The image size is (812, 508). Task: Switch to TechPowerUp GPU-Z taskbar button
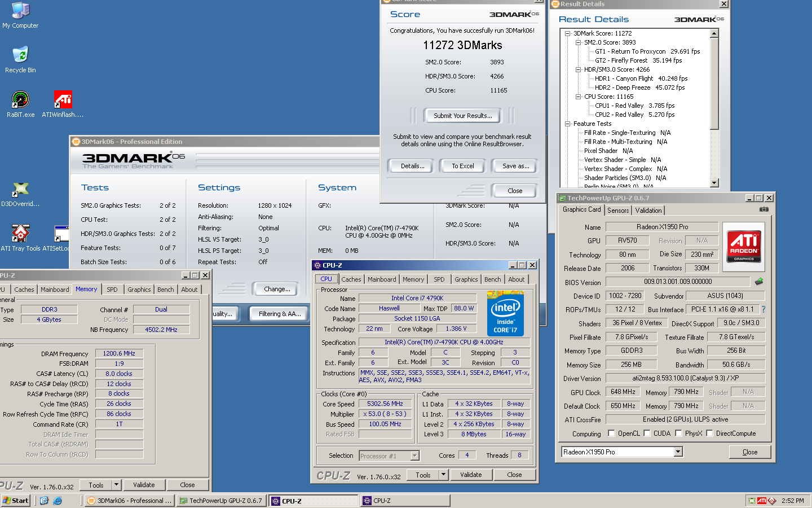(x=222, y=501)
